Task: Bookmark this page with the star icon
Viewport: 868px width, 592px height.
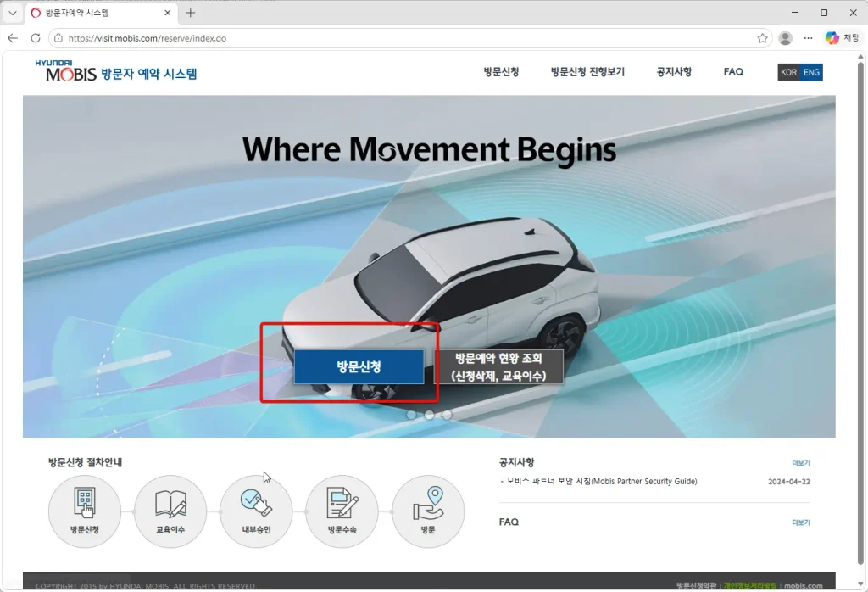Action: (762, 38)
